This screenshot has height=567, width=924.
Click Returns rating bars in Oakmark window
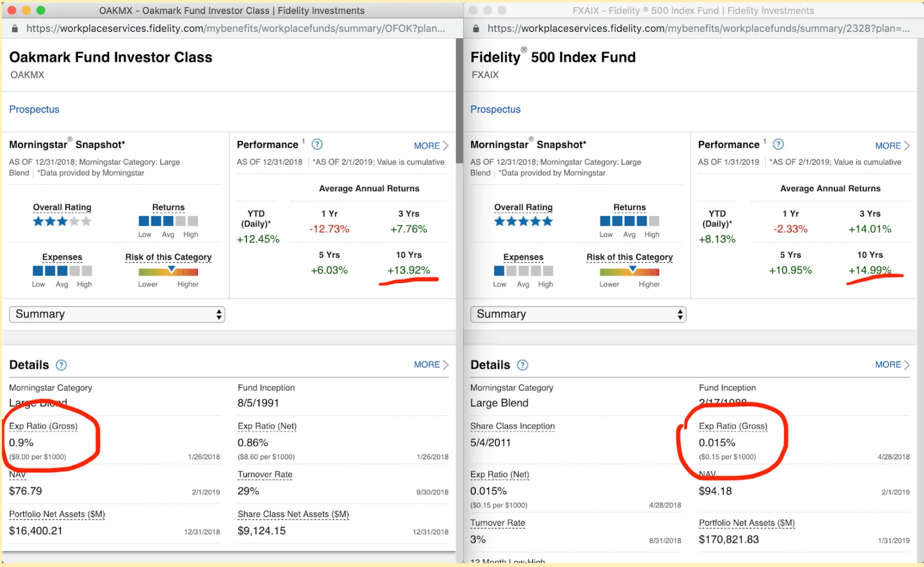point(168,221)
